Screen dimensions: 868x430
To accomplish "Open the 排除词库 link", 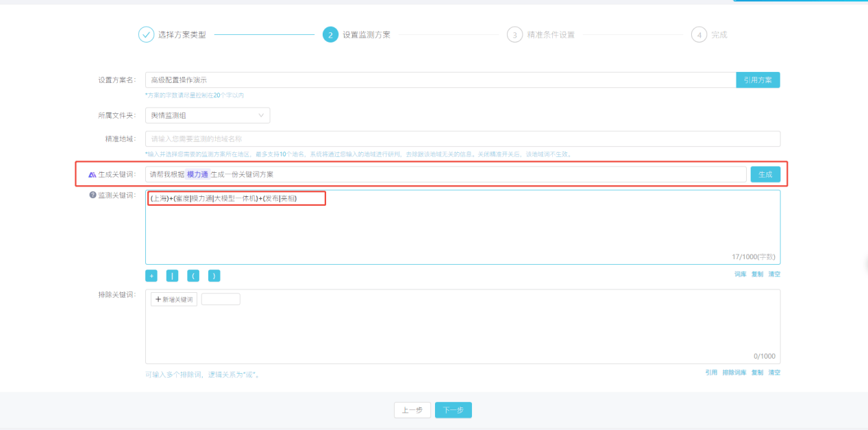I will pyautogui.click(x=734, y=373).
